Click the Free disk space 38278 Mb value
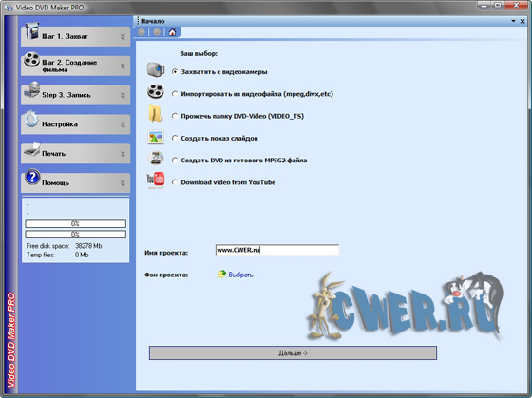 point(88,246)
